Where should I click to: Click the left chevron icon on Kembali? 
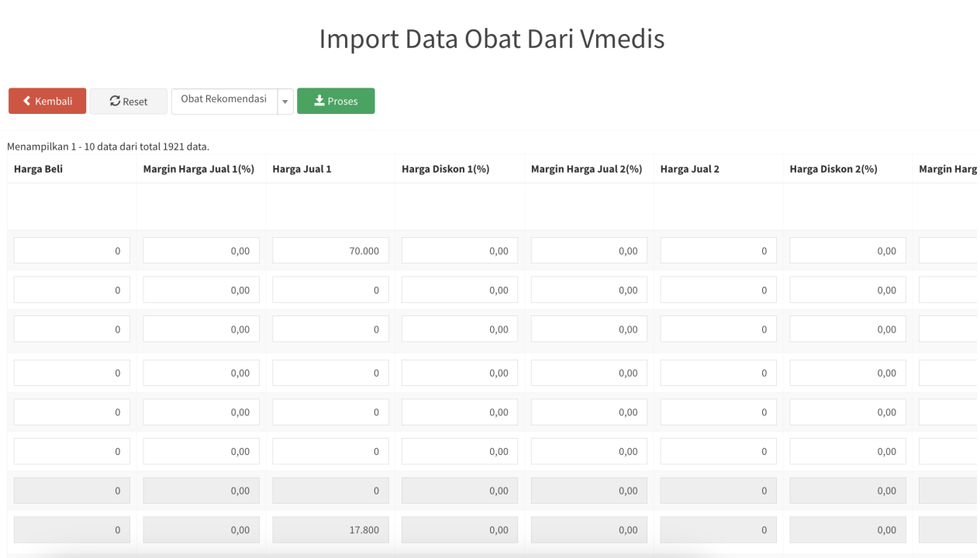click(x=27, y=101)
